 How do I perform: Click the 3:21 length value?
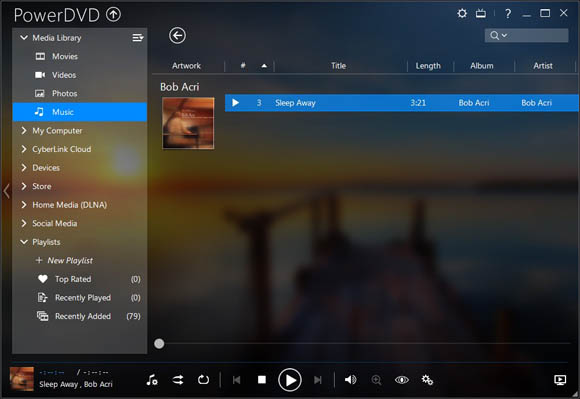click(418, 103)
